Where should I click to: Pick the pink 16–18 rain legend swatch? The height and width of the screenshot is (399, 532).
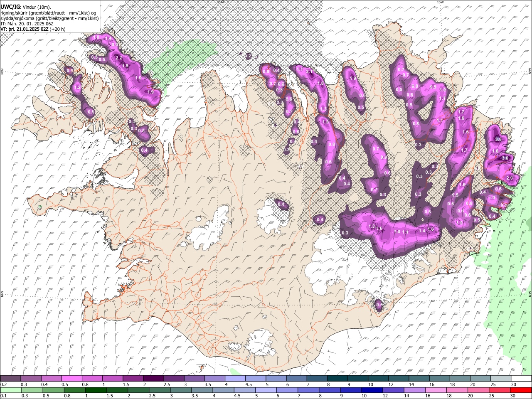[436, 390]
